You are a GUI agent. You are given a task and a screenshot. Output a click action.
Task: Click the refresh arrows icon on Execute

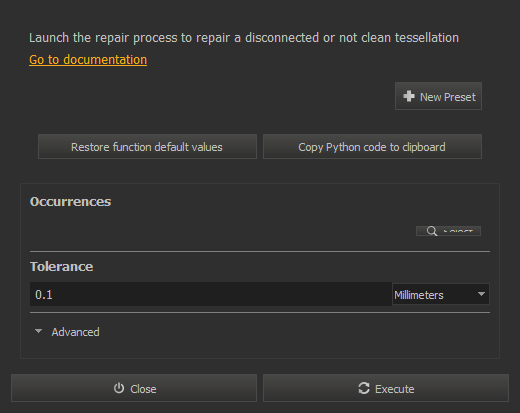click(x=364, y=388)
